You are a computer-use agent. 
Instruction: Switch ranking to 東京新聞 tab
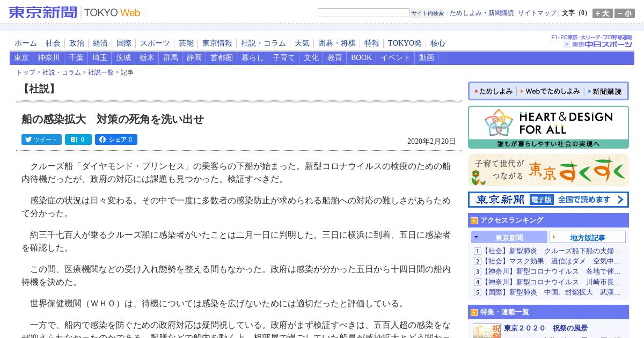pyautogui.click(x=509, y=237)
